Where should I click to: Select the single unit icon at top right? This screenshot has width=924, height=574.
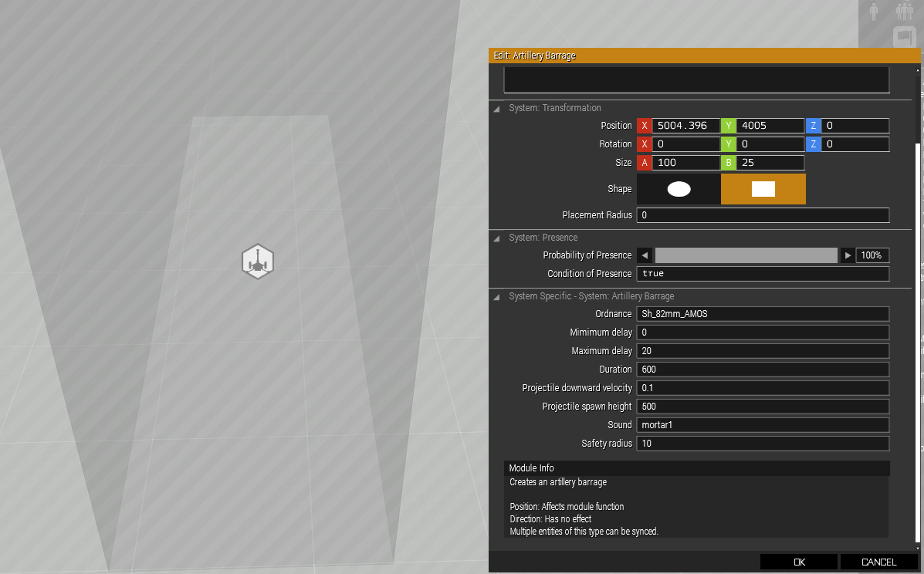(874, 11)
